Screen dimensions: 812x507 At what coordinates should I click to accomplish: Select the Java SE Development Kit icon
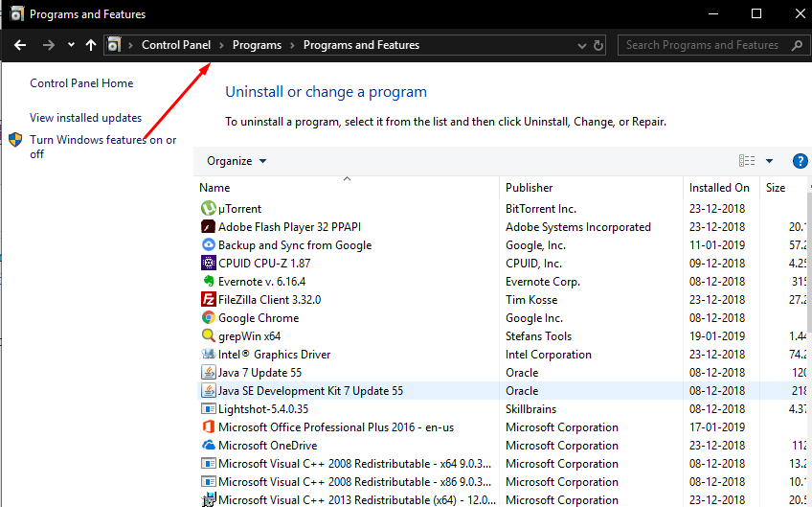tap(208, 390)
